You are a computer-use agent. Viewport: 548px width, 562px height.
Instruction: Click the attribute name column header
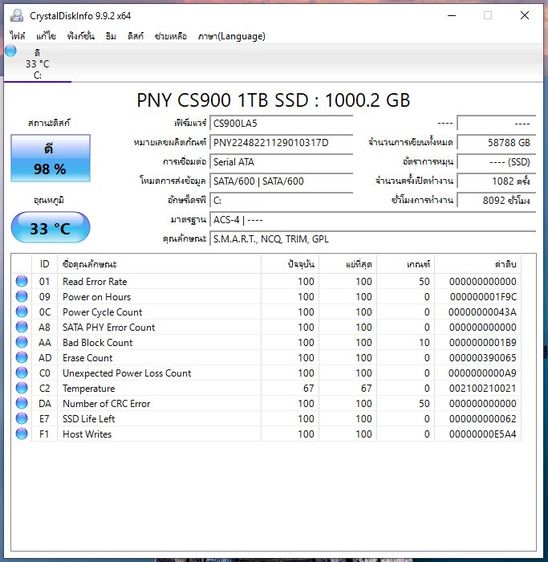(x=159, y=264)
